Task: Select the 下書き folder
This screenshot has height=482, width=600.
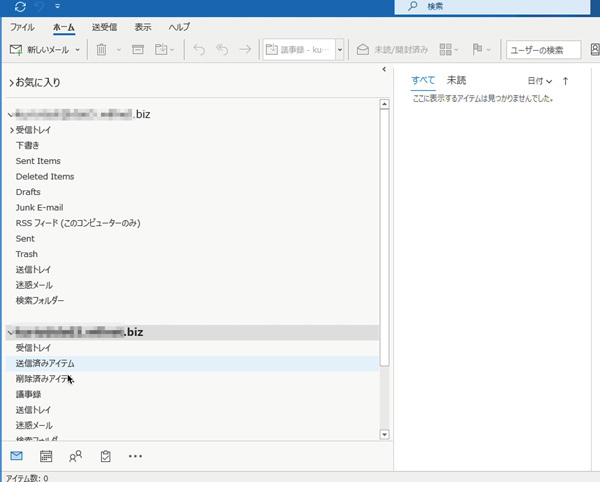Action: (x=27, y=145)
